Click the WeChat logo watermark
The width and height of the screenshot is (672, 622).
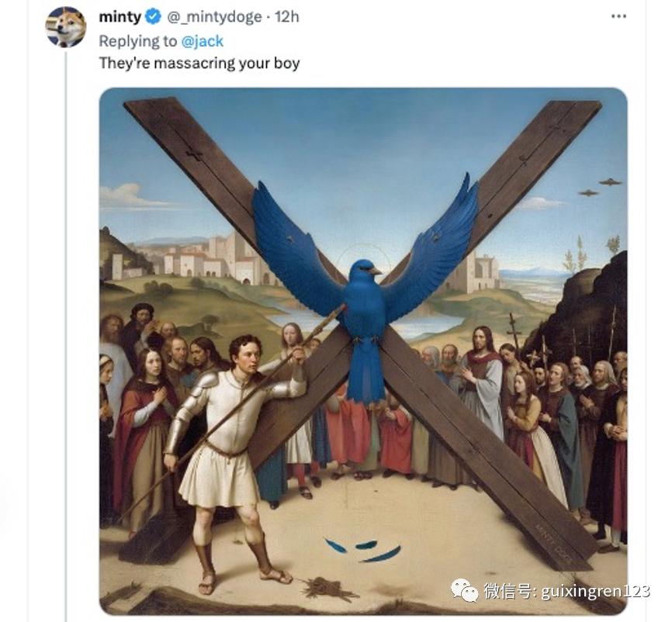coord(465,591)
